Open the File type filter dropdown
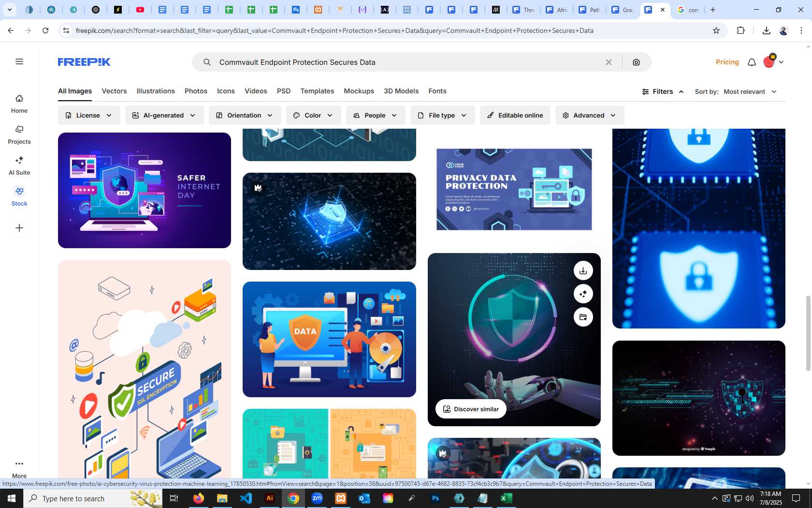The image size is (812, 508). click(443, 115)
